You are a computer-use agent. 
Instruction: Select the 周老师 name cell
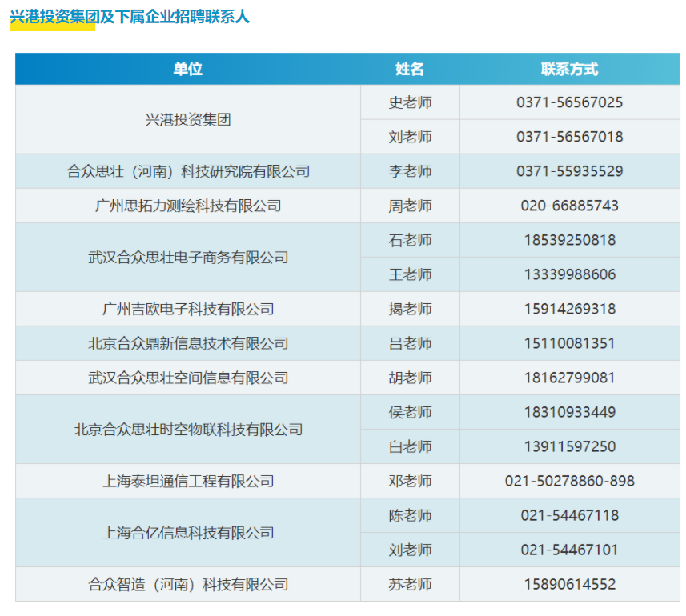(x=410, y=206)
